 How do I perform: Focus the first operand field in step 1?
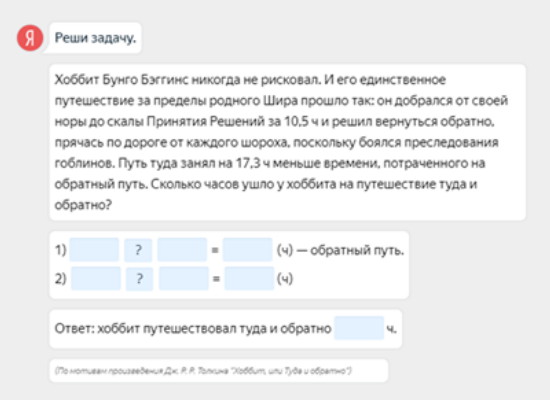pos(94,249)
